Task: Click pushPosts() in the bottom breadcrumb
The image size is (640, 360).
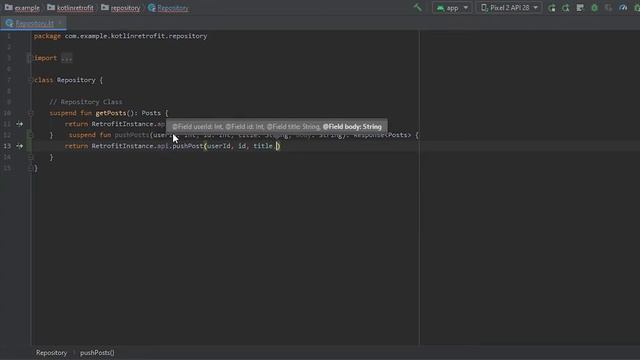Action: (97, 353)
